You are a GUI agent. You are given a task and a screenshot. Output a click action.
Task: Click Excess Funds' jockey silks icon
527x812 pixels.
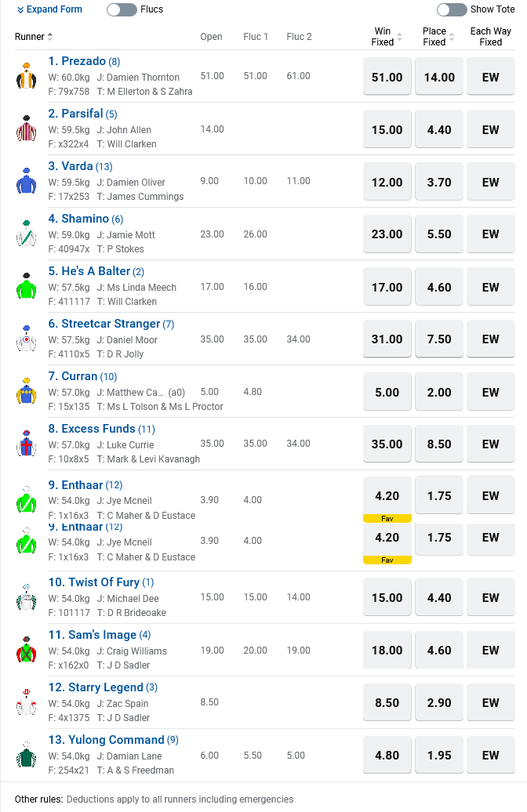point(26,444)
